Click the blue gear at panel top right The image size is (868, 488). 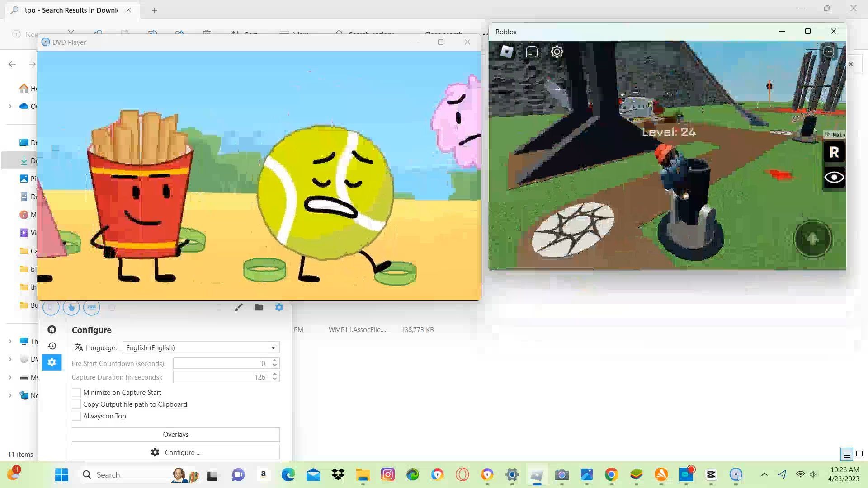(x=279, y=307)
